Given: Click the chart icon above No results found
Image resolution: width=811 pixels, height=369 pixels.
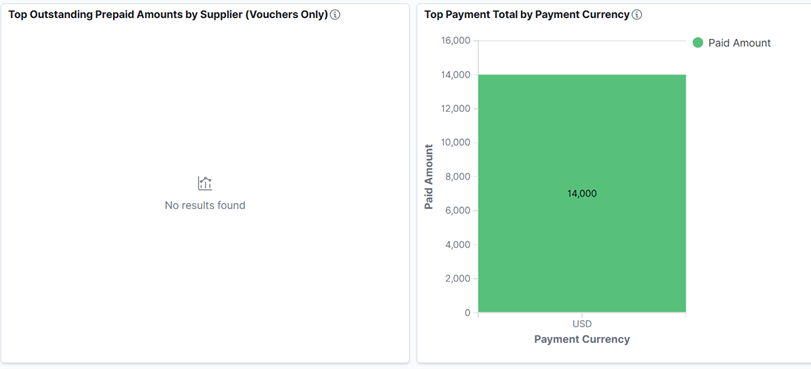Looking at the screenshot, I should 205,183.
